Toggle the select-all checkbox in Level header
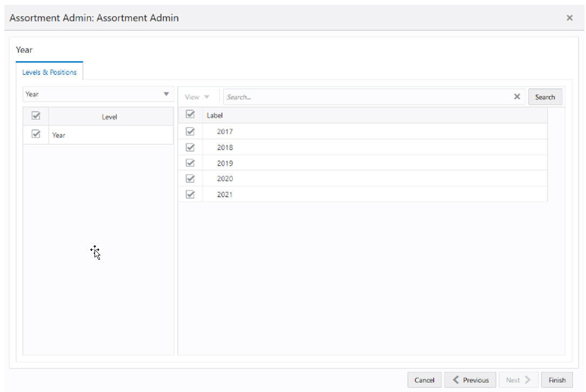586x392 pixels. click(x=36, y=116)
